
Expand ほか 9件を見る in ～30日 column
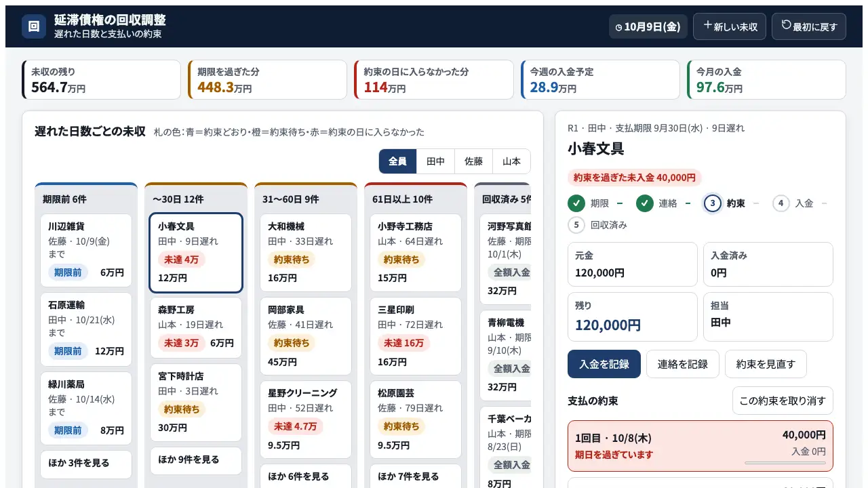(196, 460)
